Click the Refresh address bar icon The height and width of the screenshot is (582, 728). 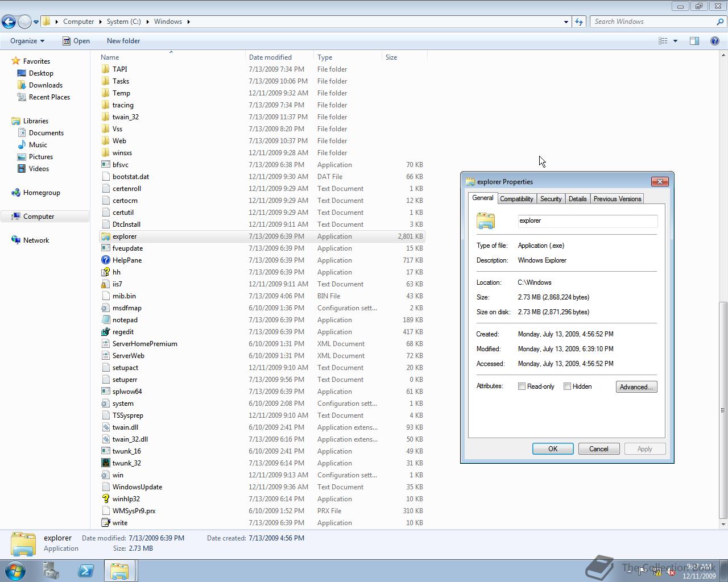click(x=579, y=22)
